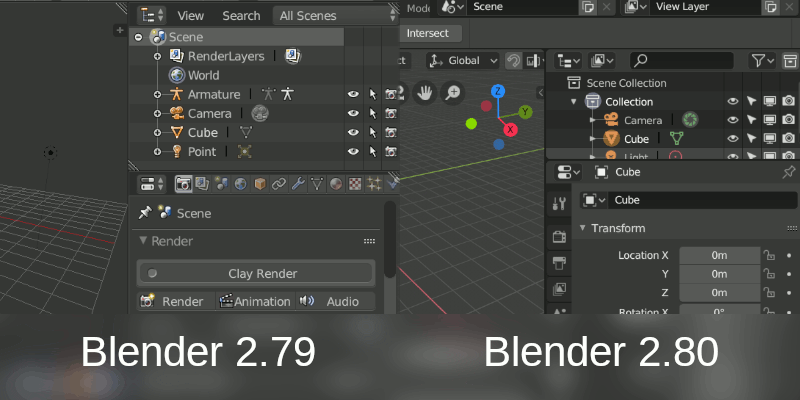Open the World tab in 2.79 properties
Screen dimensions: 800x400
click(x=240, y=184)
